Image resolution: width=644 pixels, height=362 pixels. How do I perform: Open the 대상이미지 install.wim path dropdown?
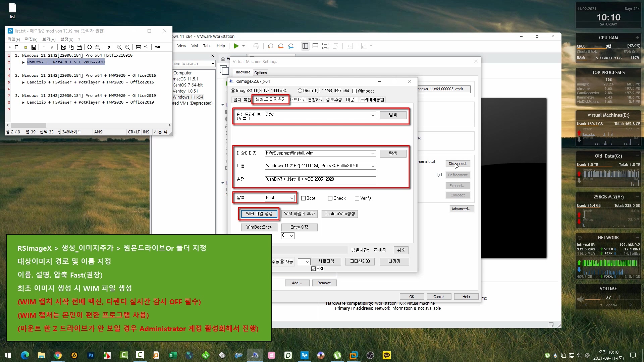pyautogui.click(x=373, y=154)
